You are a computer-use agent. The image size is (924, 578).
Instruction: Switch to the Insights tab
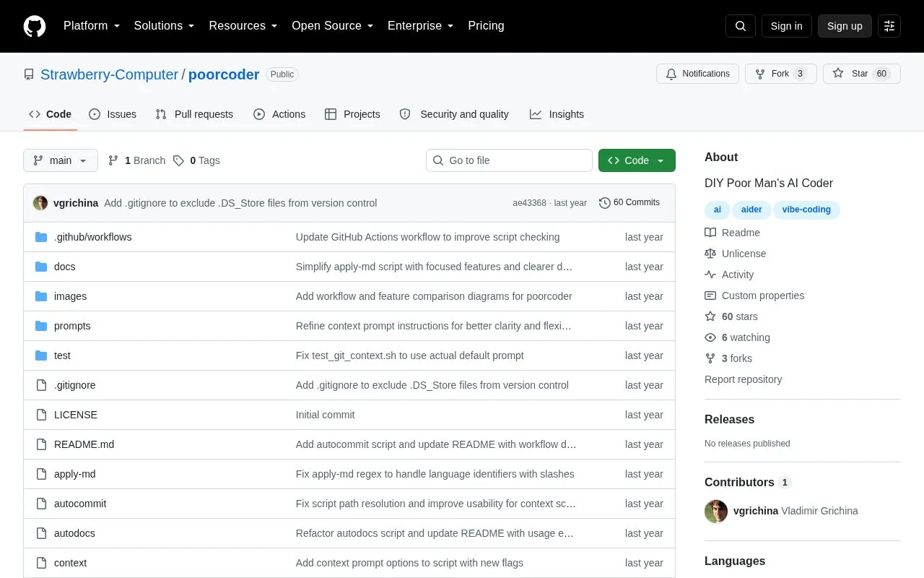tap(557, 114)
